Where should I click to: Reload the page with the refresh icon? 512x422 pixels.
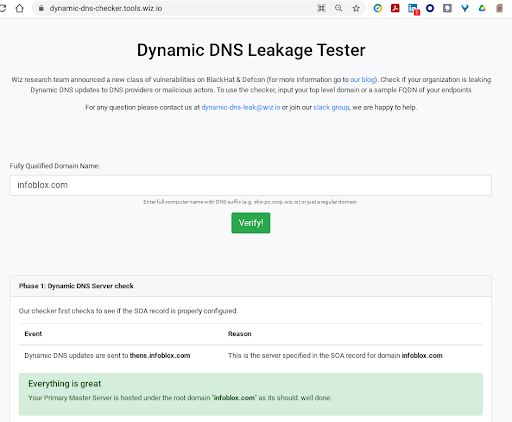point(3,8)
